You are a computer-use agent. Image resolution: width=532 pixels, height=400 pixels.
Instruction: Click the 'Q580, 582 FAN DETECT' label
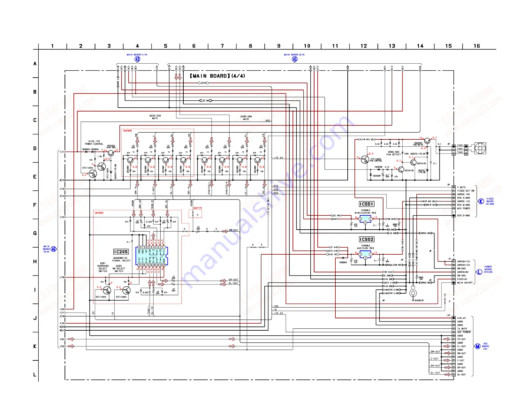[394, 153]
